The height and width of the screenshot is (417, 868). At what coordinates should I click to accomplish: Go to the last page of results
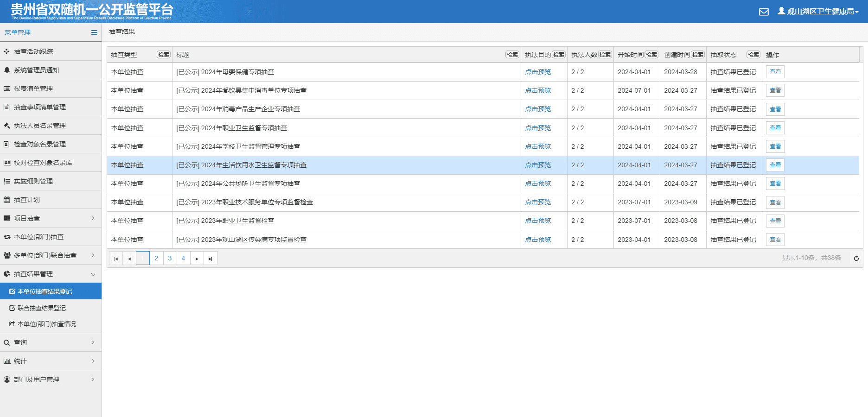(211, 258)
